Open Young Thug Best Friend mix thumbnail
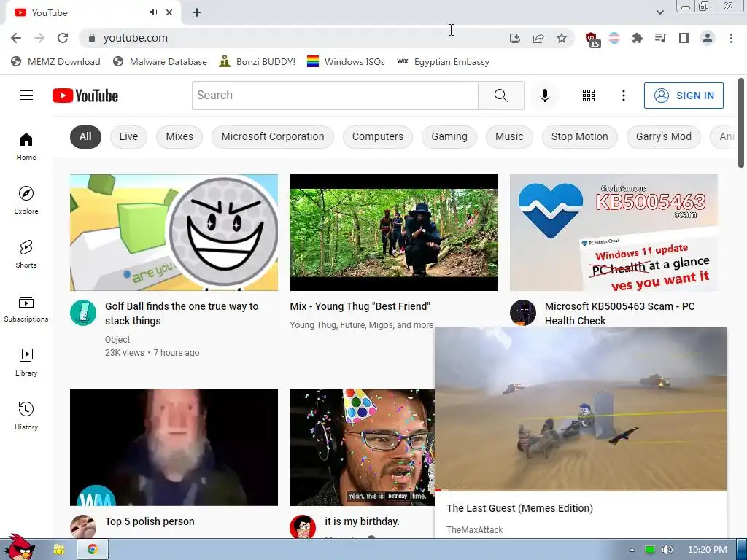The height and width of the screenshot is (560, 747). click(x=394, y=233)
